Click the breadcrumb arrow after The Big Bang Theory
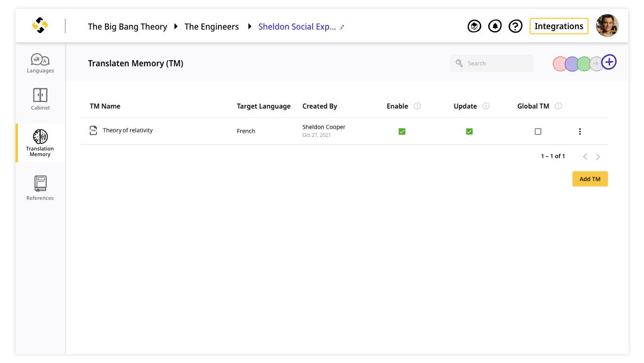 point(176,27)
